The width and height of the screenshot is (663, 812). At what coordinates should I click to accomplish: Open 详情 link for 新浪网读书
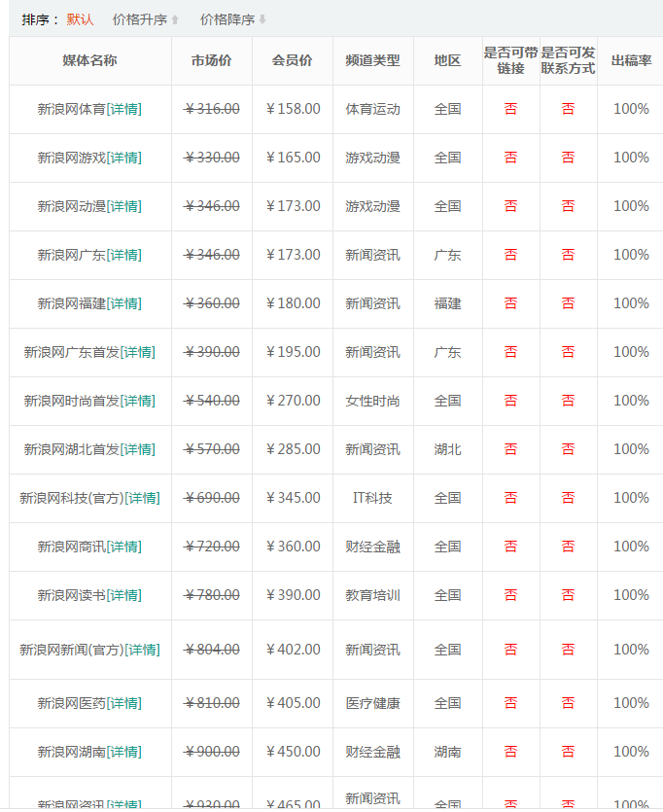tap(124, 595)
